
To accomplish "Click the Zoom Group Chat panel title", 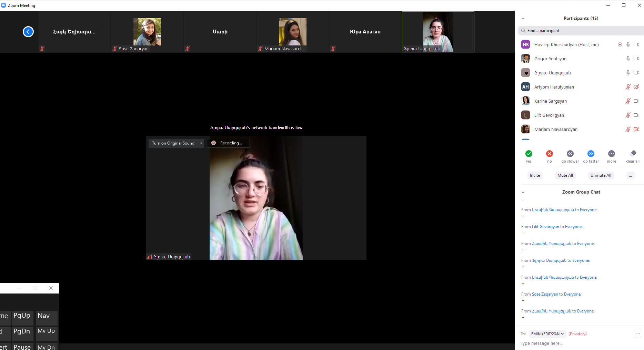I will (x=581, y=192).
